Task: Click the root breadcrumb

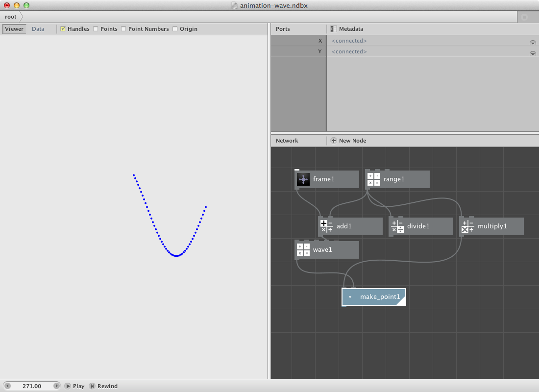Action: [x=11, y=17]
